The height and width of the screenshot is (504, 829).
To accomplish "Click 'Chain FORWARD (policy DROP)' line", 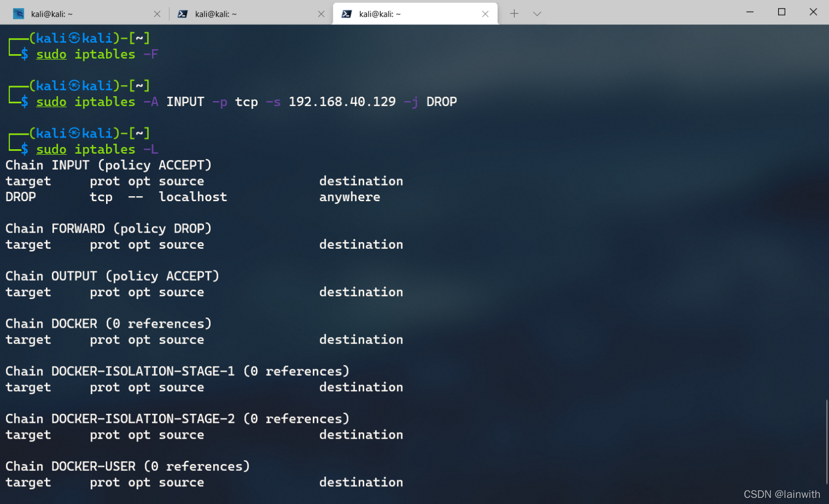I will (108, 229).
